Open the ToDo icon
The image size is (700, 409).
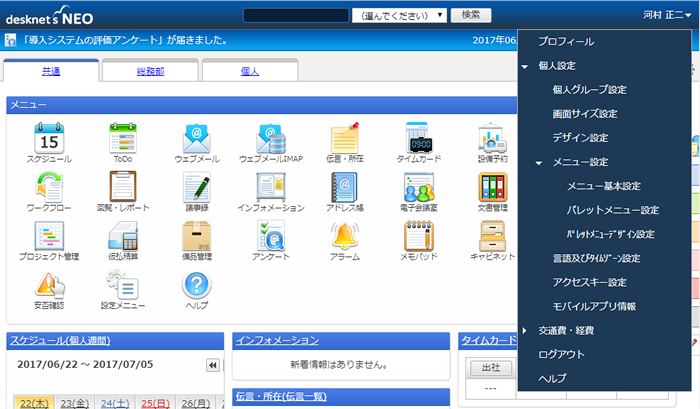tap(123, 139)
